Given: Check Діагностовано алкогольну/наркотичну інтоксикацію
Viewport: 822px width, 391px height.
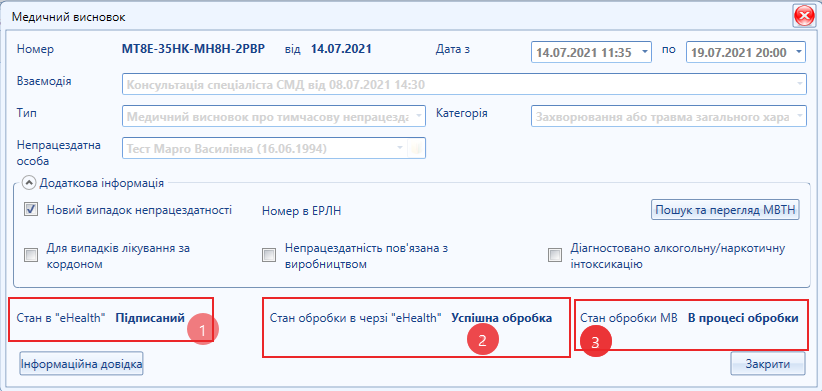Looking at the screenshot, I should [x=555, y=255].
